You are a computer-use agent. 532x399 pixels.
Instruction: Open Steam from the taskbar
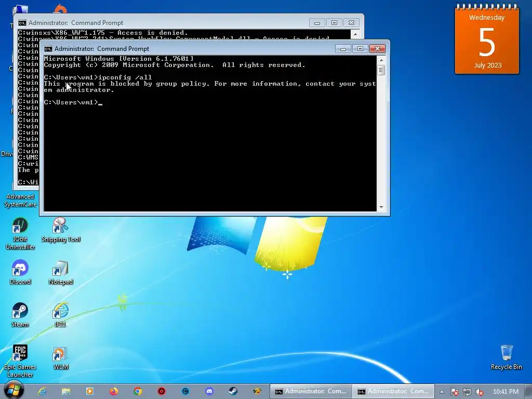click(x=233, y=392)
